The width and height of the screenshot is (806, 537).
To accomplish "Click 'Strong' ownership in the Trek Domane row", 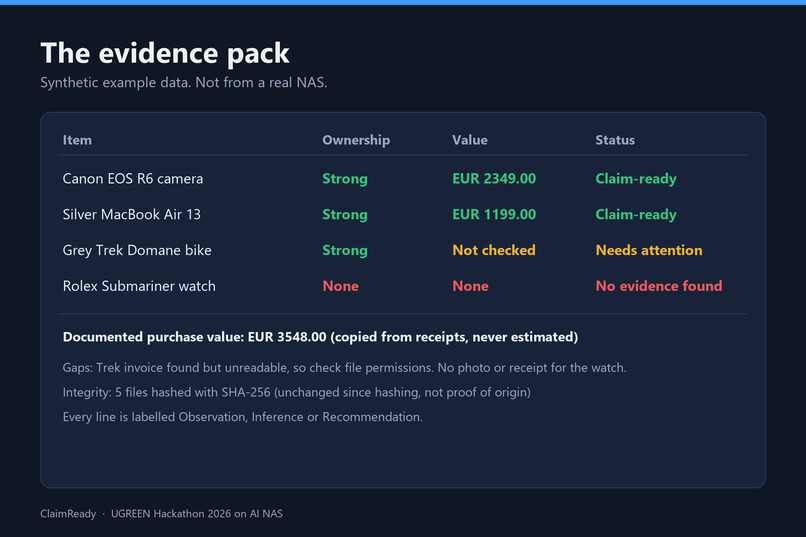I will (x=345, y=251).
